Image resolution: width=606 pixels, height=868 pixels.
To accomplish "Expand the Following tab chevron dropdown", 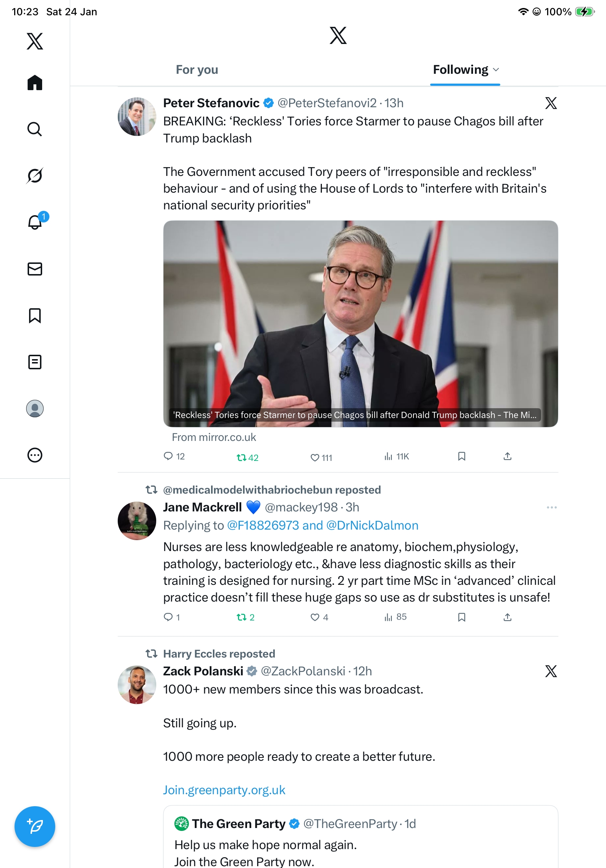I will 496,69.
